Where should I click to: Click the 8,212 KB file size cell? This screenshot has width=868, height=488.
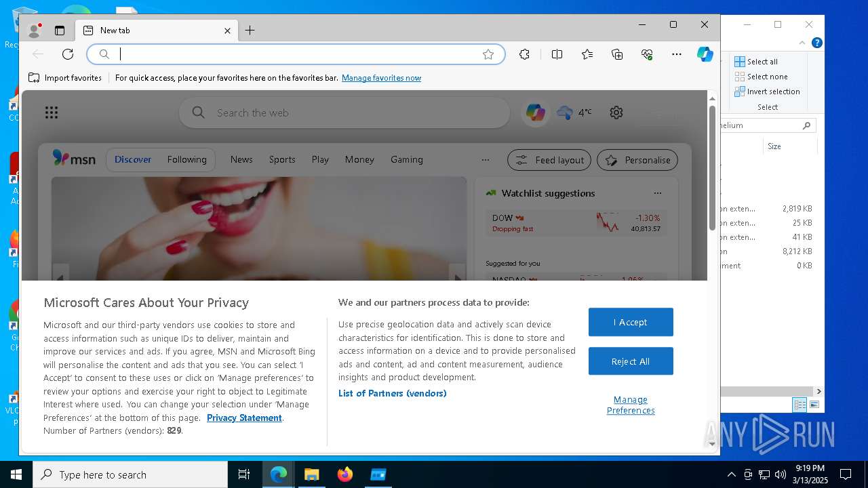point(797,251)
